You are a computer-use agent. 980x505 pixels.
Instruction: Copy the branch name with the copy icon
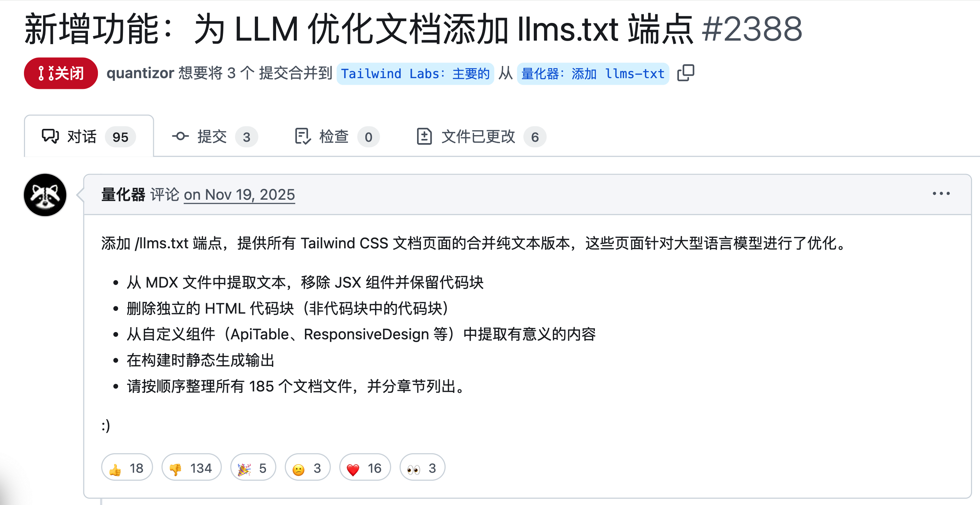[x=686, y=73]
